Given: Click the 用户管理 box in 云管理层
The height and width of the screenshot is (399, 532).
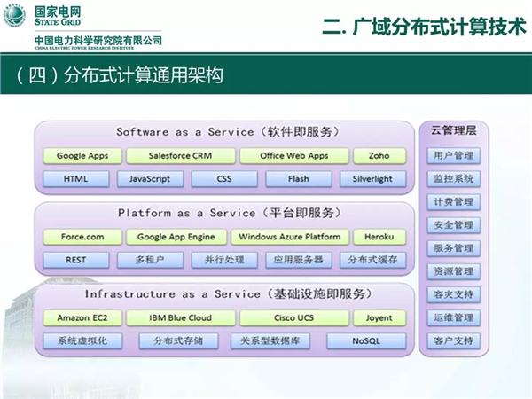Looking at the screenshot, I should coord(453,156).
